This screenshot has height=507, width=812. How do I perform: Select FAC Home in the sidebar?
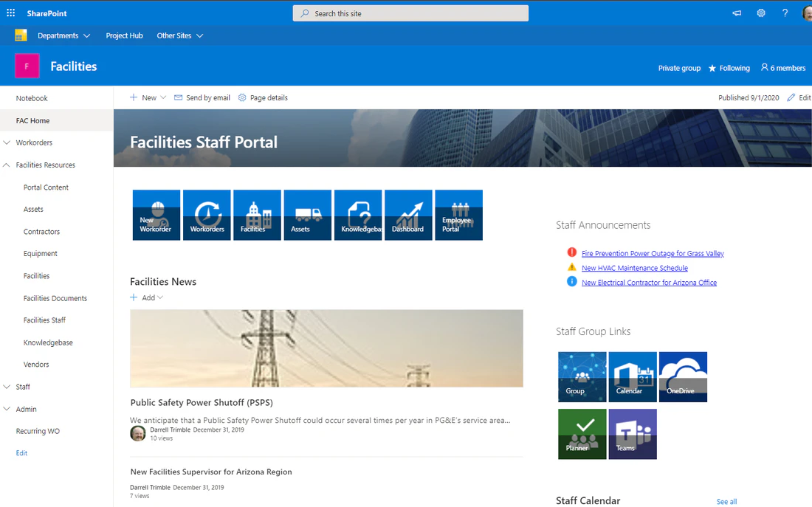[x=32, y=120]
